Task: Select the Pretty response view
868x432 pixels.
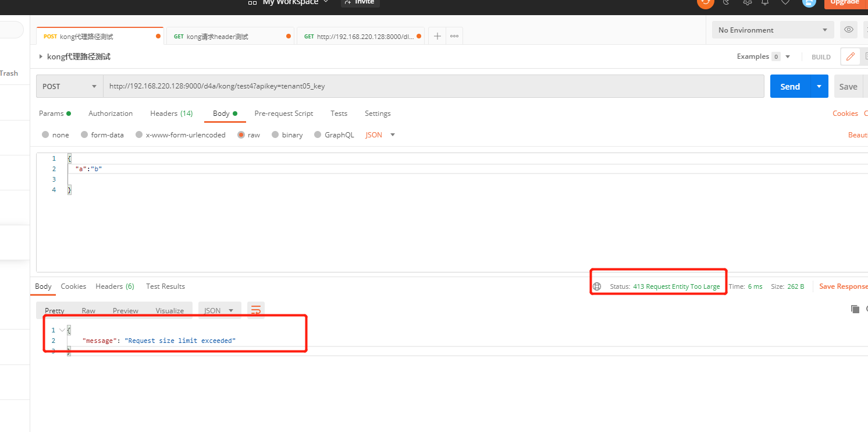Action: pos(55,311)
